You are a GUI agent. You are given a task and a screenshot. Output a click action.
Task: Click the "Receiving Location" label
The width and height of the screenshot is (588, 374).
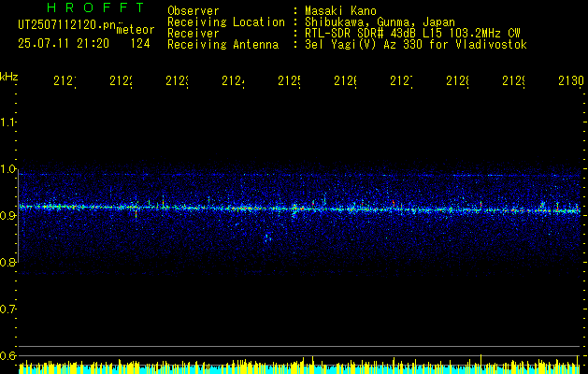click(x=226, y=22)
